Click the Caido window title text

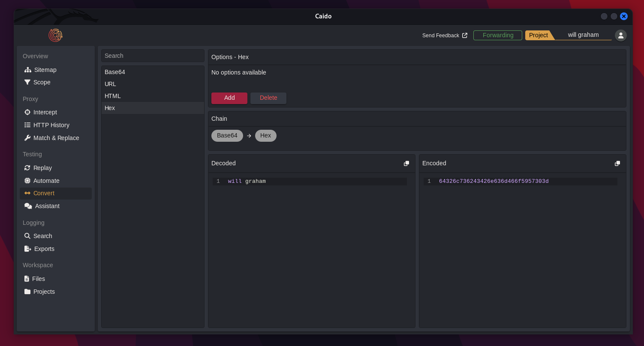click(323, 16)
